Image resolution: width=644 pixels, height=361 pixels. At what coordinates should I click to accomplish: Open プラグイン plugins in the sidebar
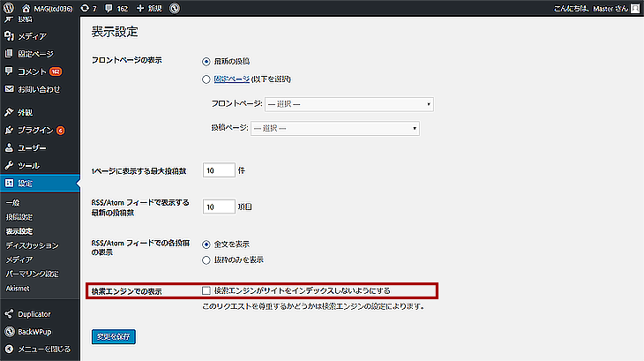tap(35, 130)
